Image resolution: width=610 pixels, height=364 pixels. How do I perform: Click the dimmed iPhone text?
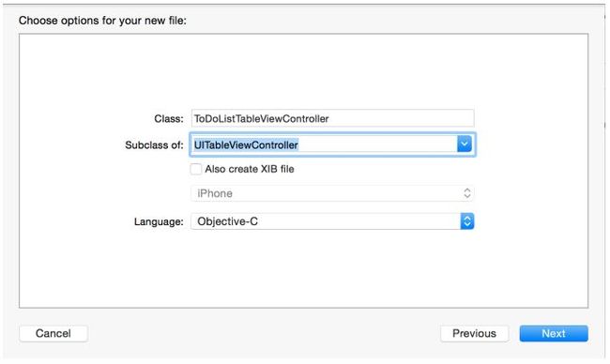[x=215, y=193]
